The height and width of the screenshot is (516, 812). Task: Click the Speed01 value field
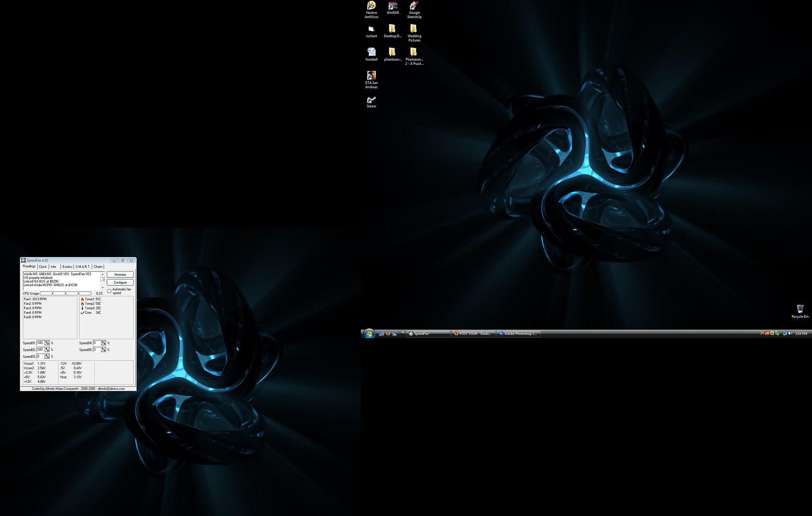coord(41,343)
